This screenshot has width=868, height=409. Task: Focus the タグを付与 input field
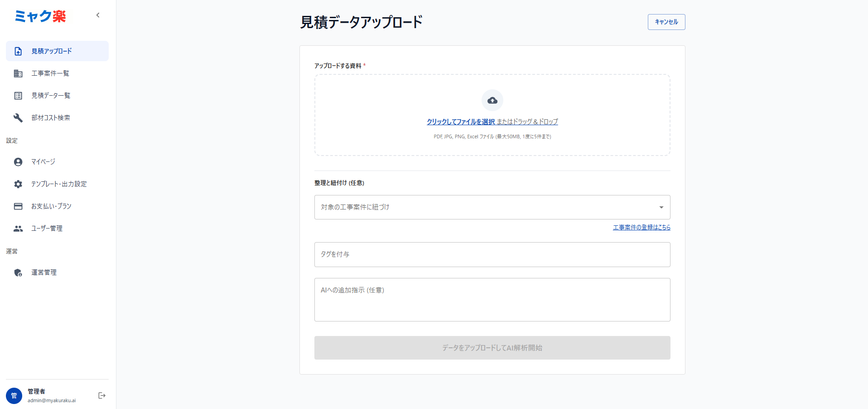(492, 254)
